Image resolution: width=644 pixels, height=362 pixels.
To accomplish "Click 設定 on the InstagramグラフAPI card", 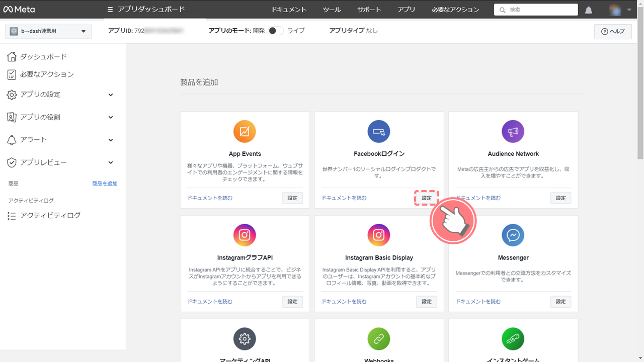I will coord(292,302).
